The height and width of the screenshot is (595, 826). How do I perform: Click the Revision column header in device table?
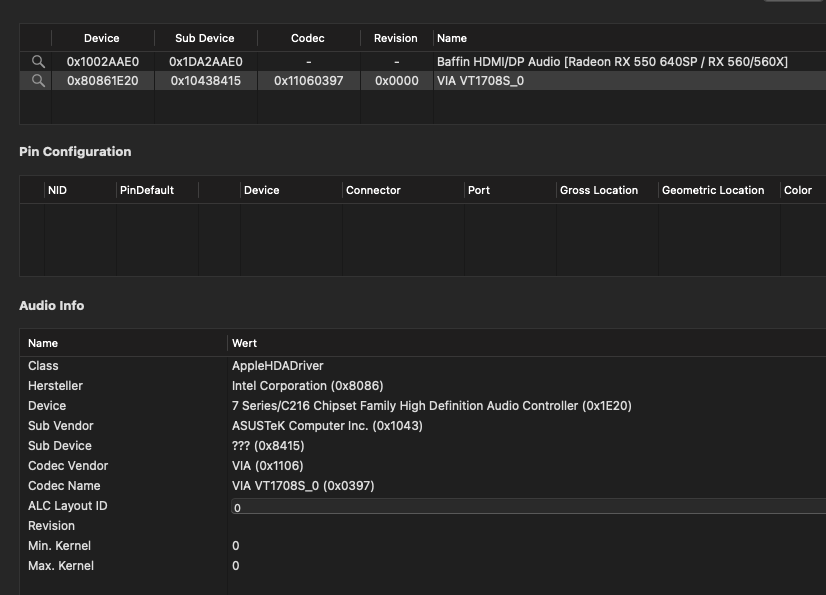pos(396,38)
